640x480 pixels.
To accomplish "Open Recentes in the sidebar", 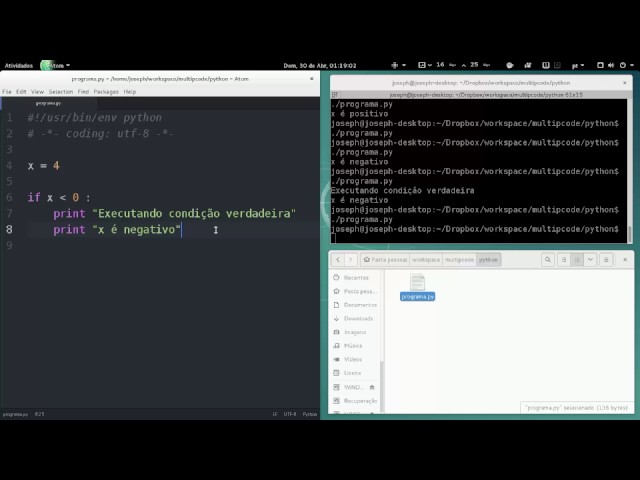I will coord(354,278).
